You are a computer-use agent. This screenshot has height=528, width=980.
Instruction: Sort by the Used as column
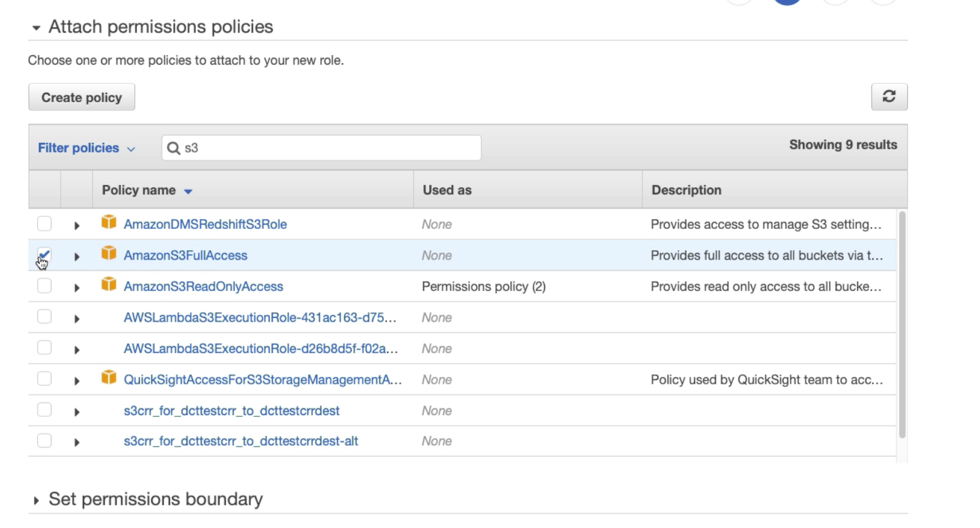tap(447, 190)
